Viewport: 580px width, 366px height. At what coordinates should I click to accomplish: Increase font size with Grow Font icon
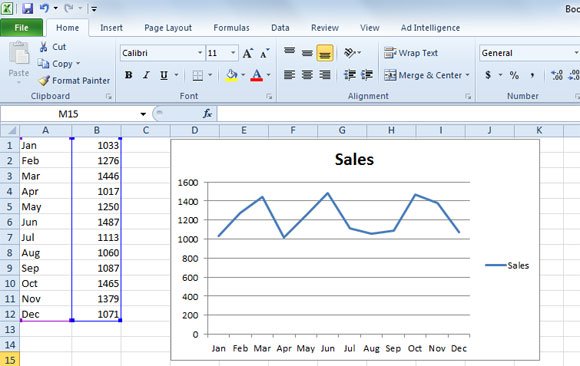tap(247, 53)
